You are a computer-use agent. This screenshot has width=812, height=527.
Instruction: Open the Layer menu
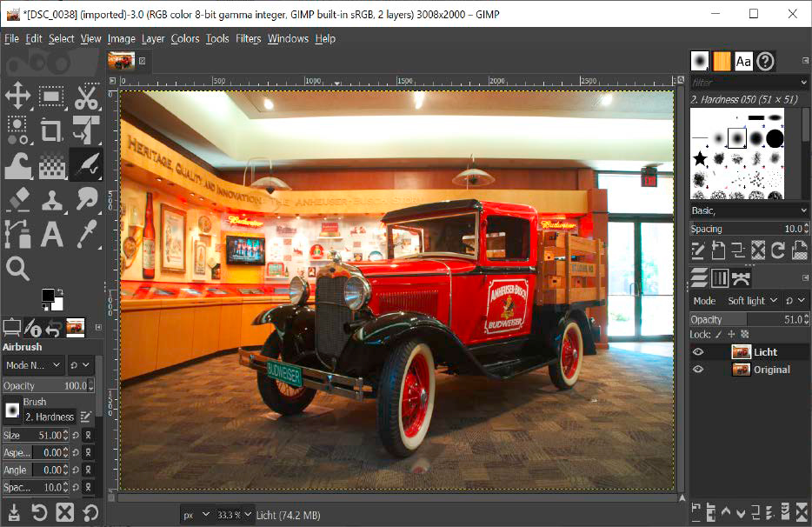tap(153, 38)
